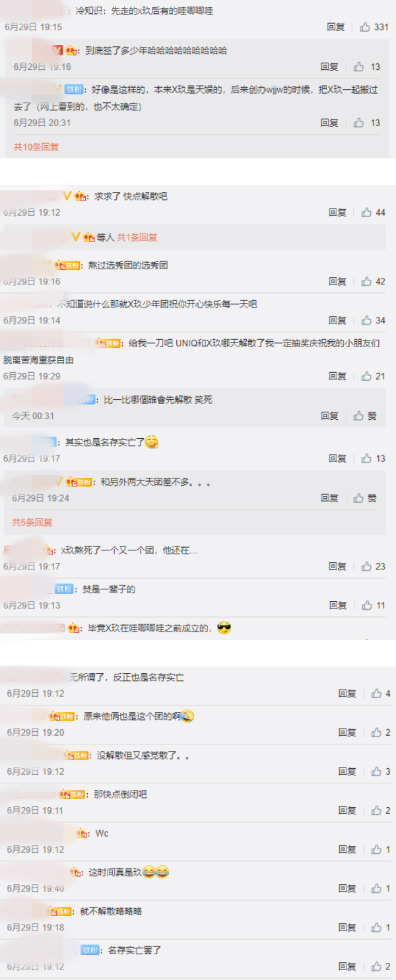Toggle like on '到底签了多少年' reply

367,67
